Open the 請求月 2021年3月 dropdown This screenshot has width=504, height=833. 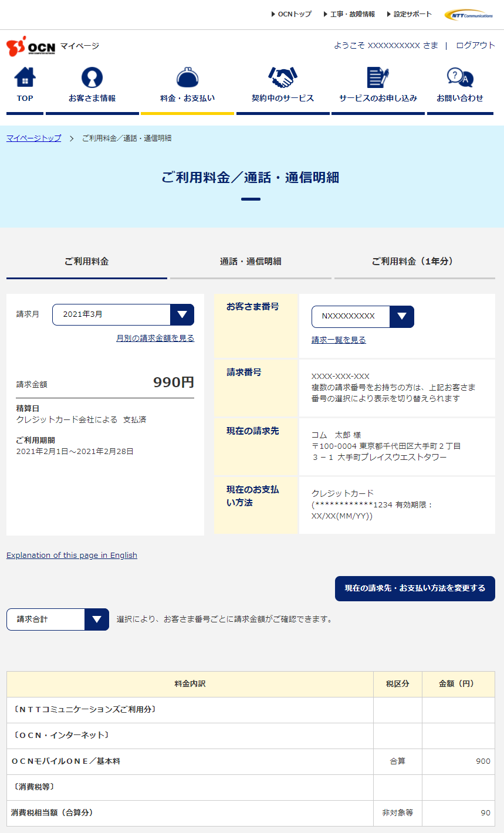click(123, 314)
